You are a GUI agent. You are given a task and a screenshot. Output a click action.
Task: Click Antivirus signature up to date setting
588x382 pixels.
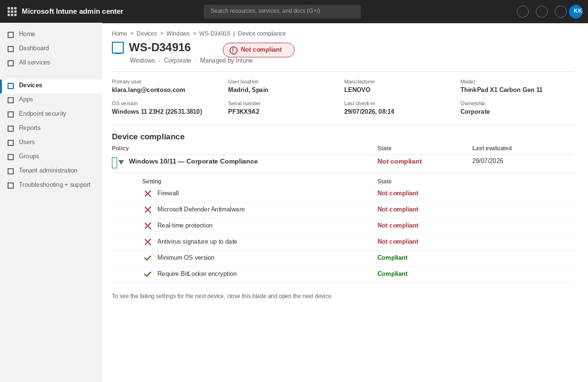click(197, 242)
